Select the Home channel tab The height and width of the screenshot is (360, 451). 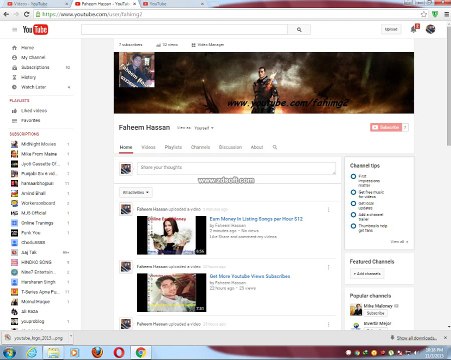[x=126, y=147]
